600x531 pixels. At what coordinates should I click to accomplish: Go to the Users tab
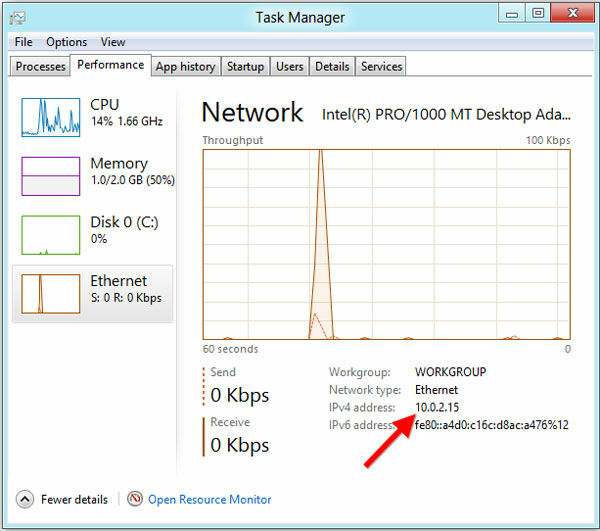coord(290,67)
